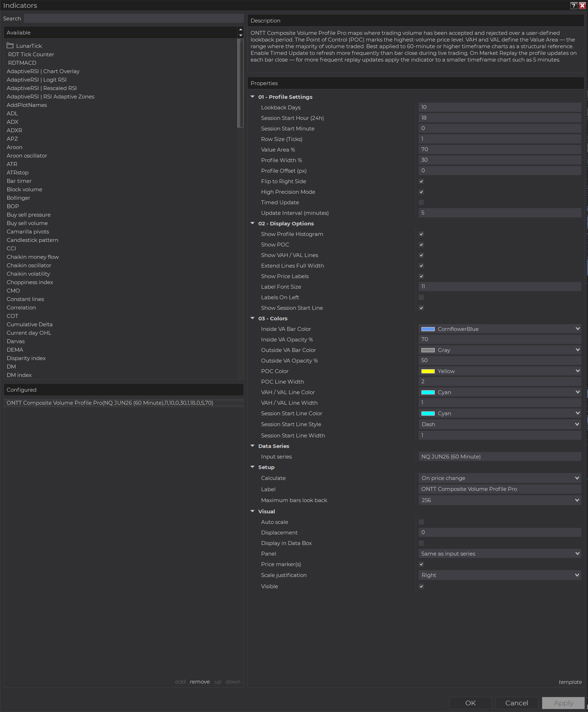Screen dimensions: 588x712
Task: Toggle Display in Data Box checkbox
Action: click(421, 543)
